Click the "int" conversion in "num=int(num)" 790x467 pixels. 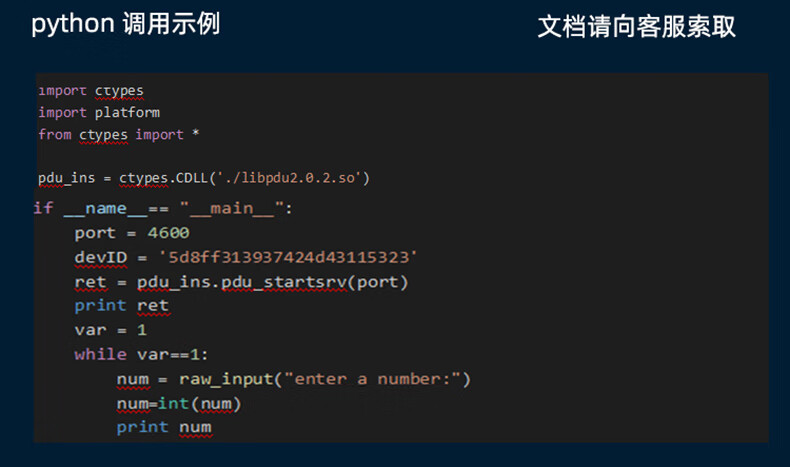coord(178,403)
